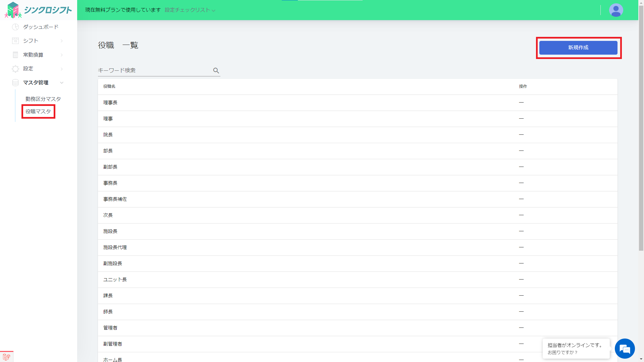Screen dimensions: 644x362
Task: Open 勤務区分マスタ menu item
Action: coord(43,99)
